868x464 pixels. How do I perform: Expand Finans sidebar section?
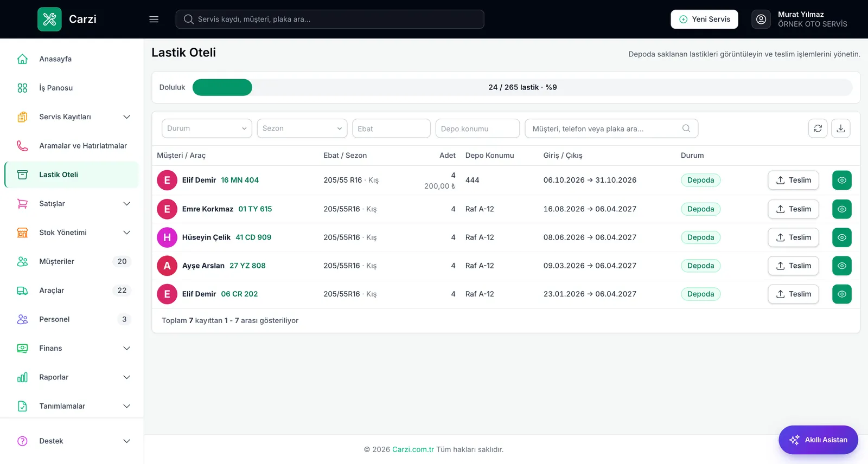[x=72, y=348]
